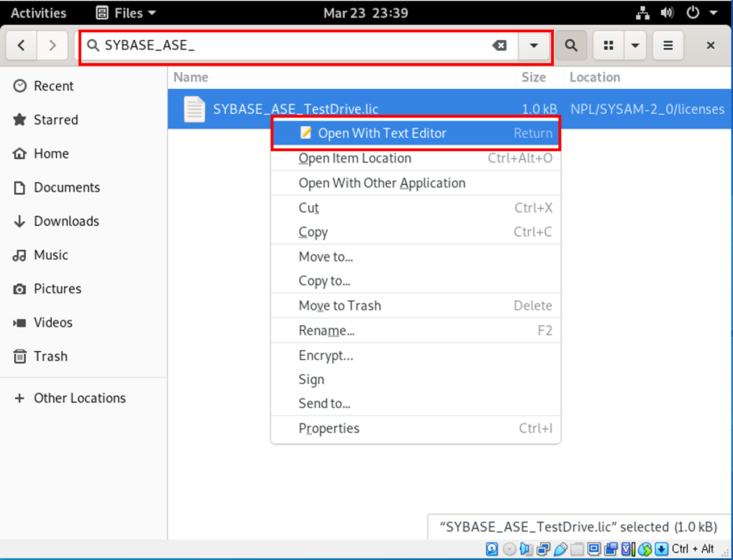Choose Send to... from context menu
The image size is (733, 560).
[416, 404]
